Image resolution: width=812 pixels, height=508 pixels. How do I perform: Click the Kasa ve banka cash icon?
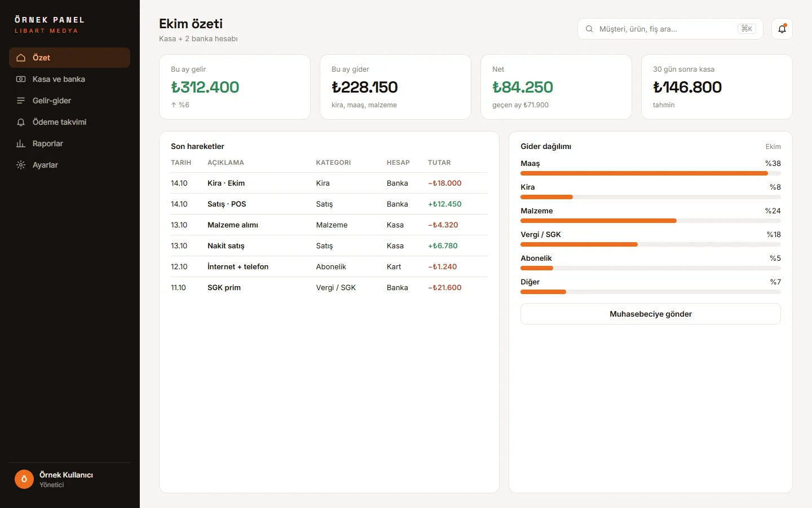pyautogui.click(x=21, y=79)
